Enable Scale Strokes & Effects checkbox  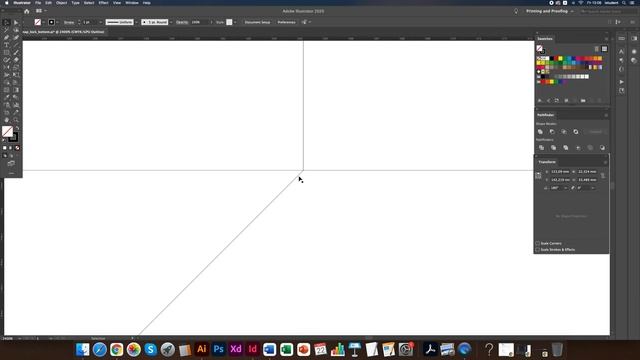click(x=538, y=249)
